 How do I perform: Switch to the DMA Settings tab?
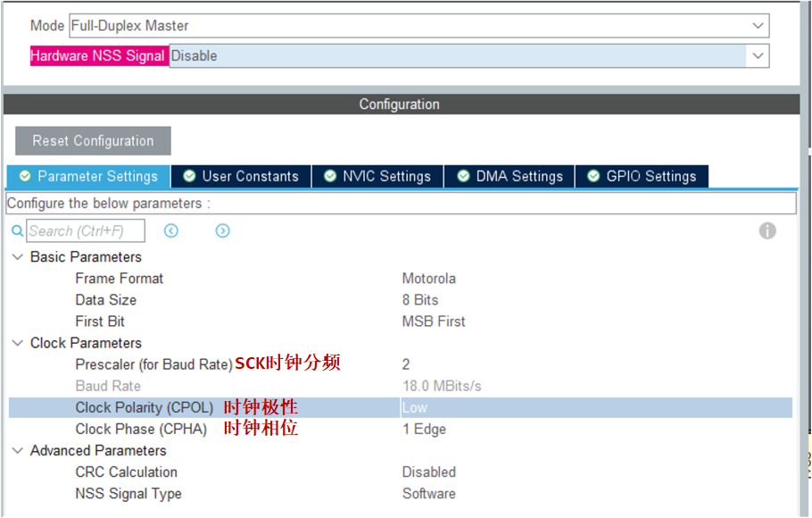tap(510, 176)
